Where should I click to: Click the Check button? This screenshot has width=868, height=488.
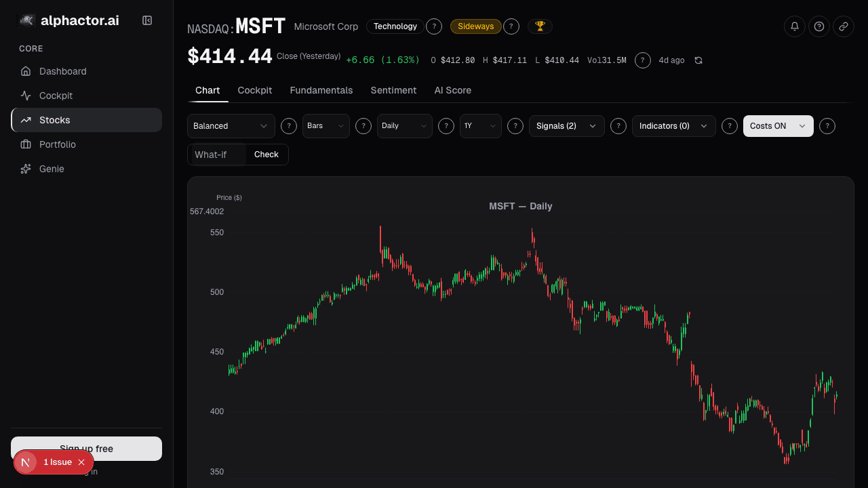point(267,155)
